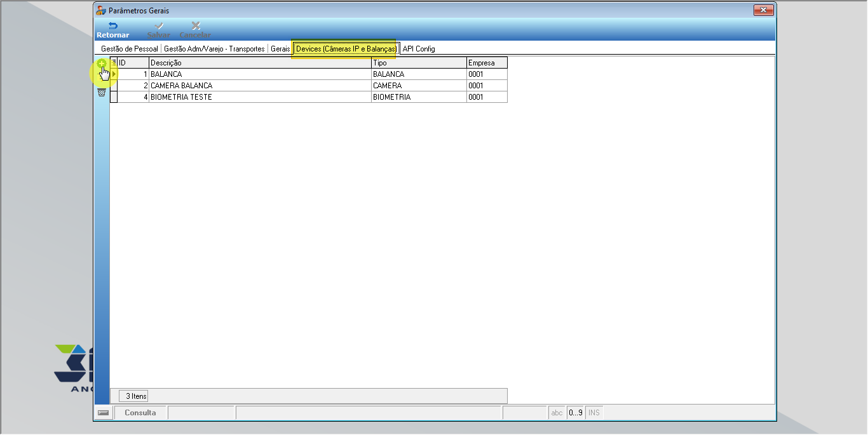Click ID cell 2 of CAMERA BALANCA

tap(133, 86)
